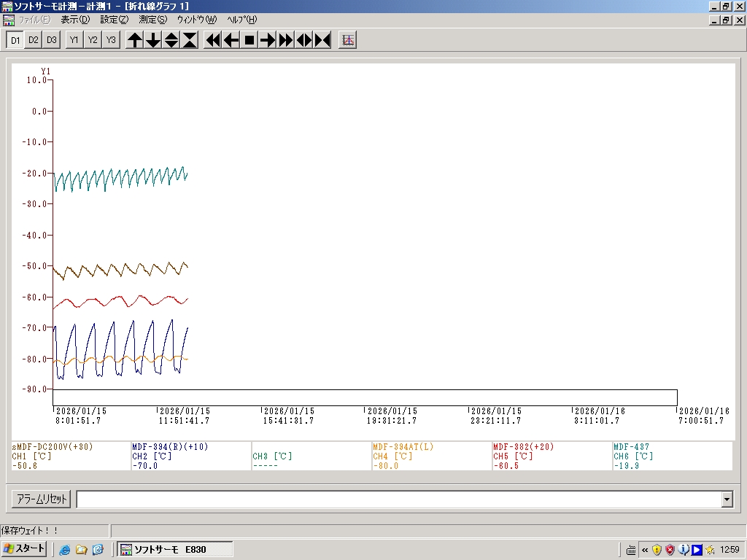Toggle the D2 data group button

tap(34, 40)
